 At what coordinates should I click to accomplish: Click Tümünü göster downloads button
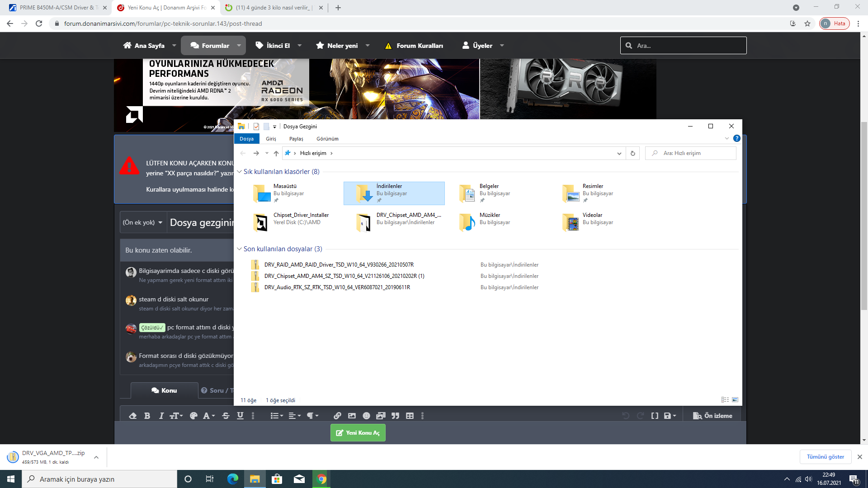[826, 457]
